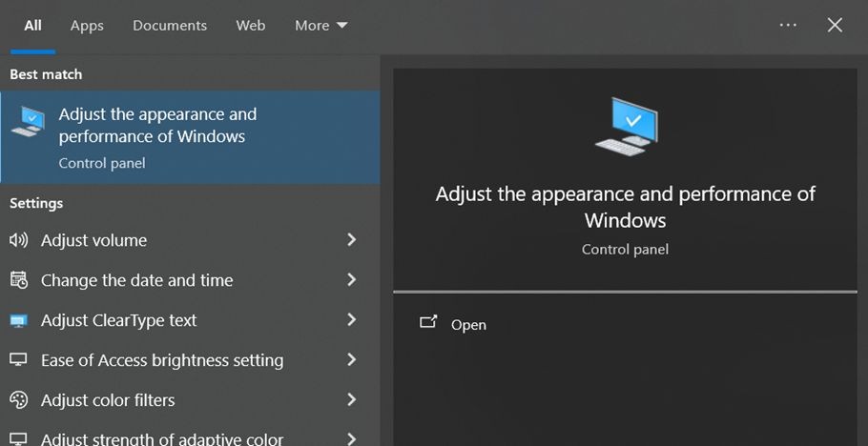Open the More filter dropdown
Viewport: 868px width, 446px height.
click(321, 26)
